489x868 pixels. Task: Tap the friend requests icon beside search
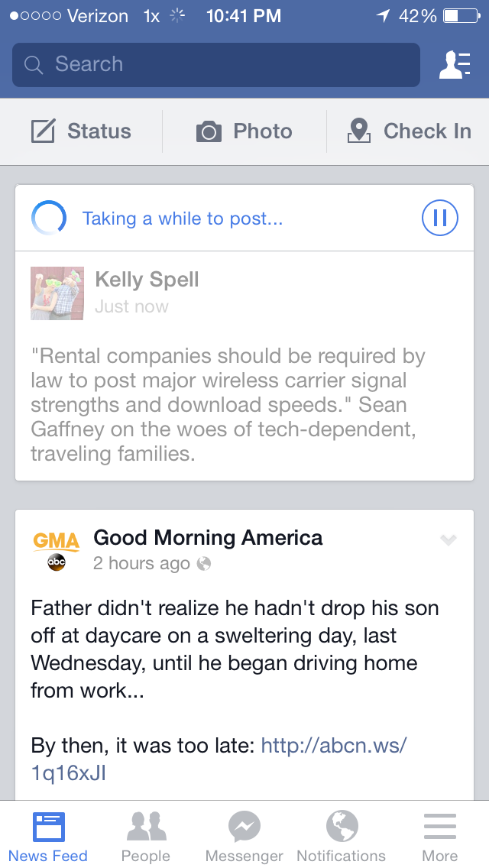pyautogui.click(x=455, y=65)
